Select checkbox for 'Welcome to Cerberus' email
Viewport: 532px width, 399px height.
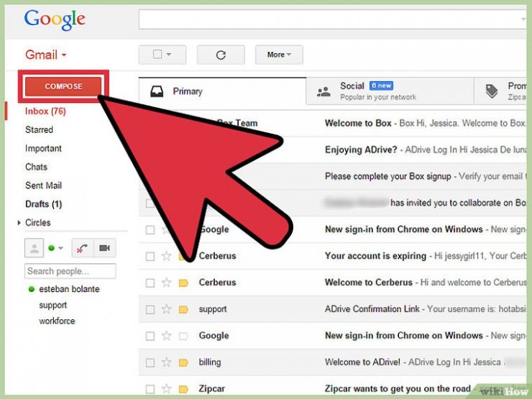coord(150,283)
